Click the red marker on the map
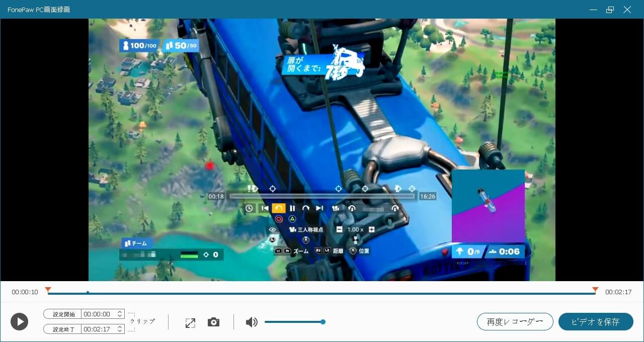This screenshot has height=342, width=644. 210,165
